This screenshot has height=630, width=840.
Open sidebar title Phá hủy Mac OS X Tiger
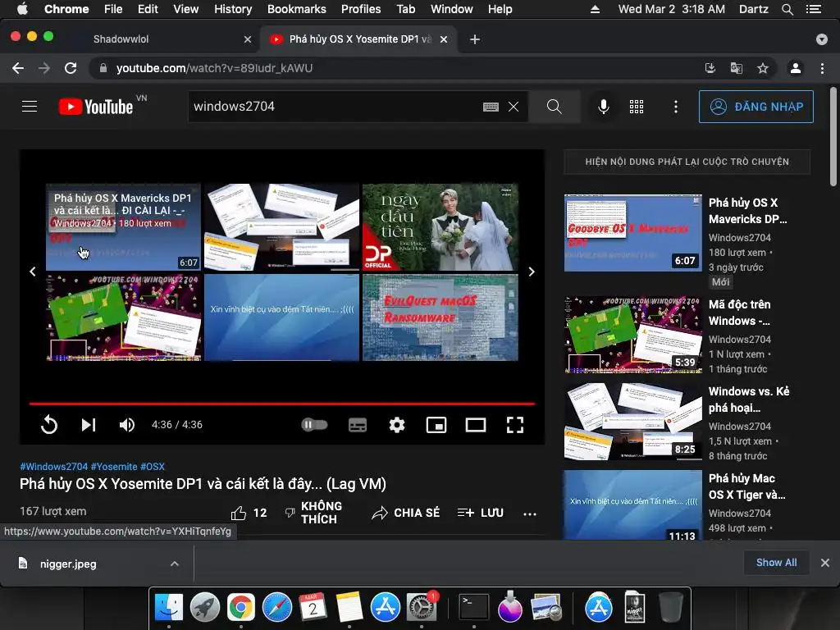coord(746,486)
